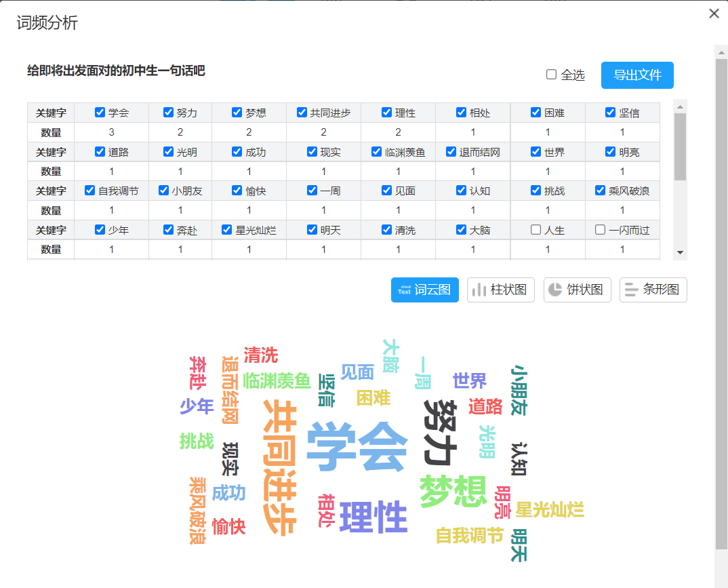Close the 词频分析 dialog
This screenshot has width=728, height=588.
click(x=714, y=14)
